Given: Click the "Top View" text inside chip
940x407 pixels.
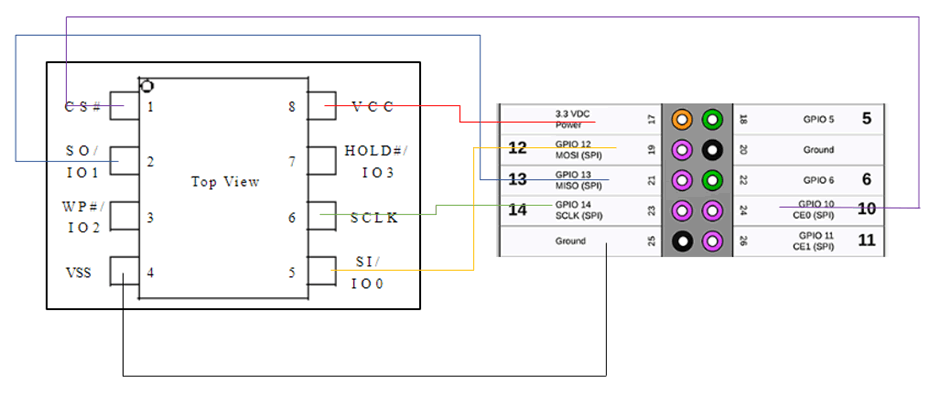Looking at the screenshot, I should 225,182.
